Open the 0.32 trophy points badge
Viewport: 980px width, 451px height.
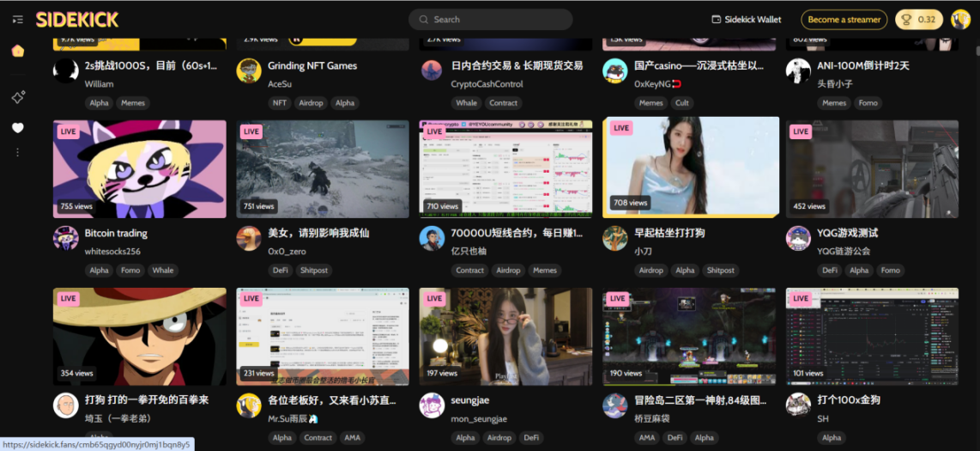919,20
